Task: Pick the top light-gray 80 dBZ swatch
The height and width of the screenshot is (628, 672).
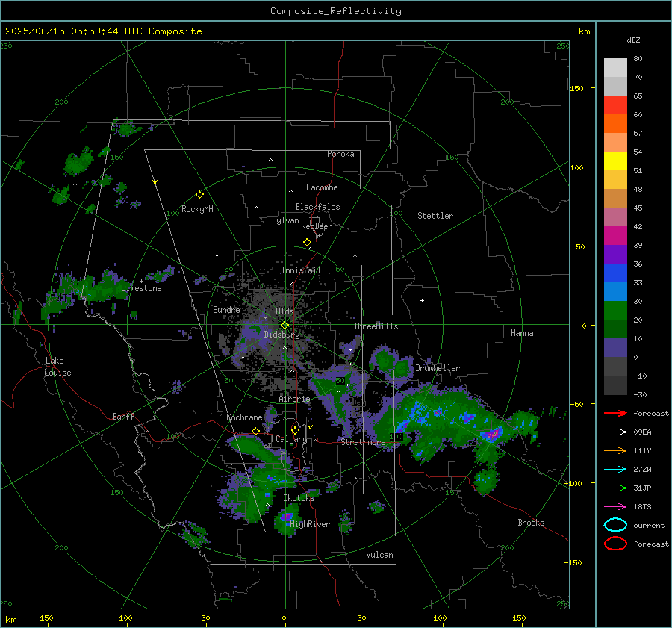Action: tap(615, 67)
